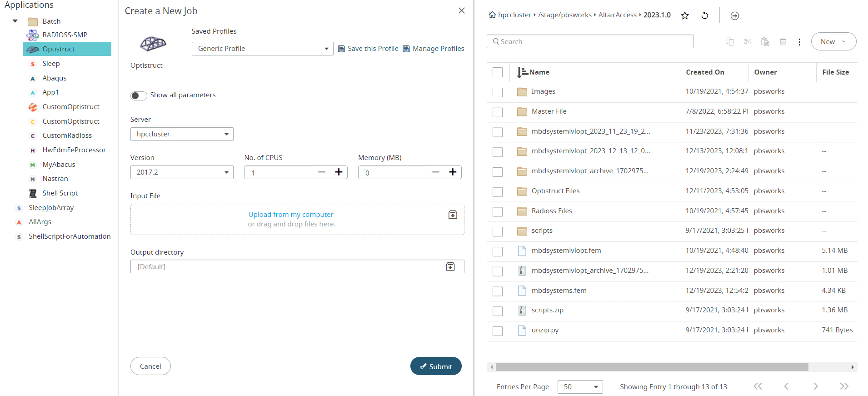868x396 pixels.
Task: Click the favorite star icon beside path
Action: point(685,16)
